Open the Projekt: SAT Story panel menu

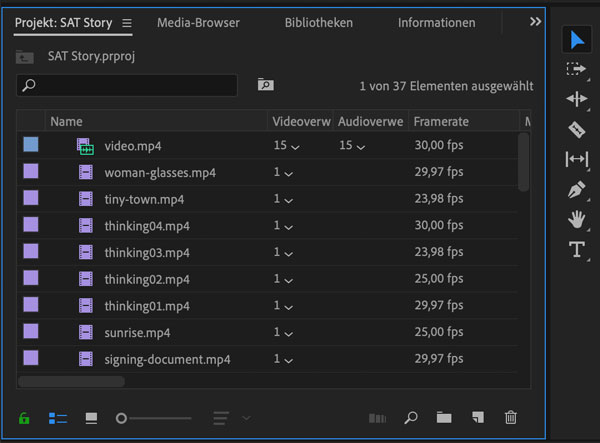127,23
